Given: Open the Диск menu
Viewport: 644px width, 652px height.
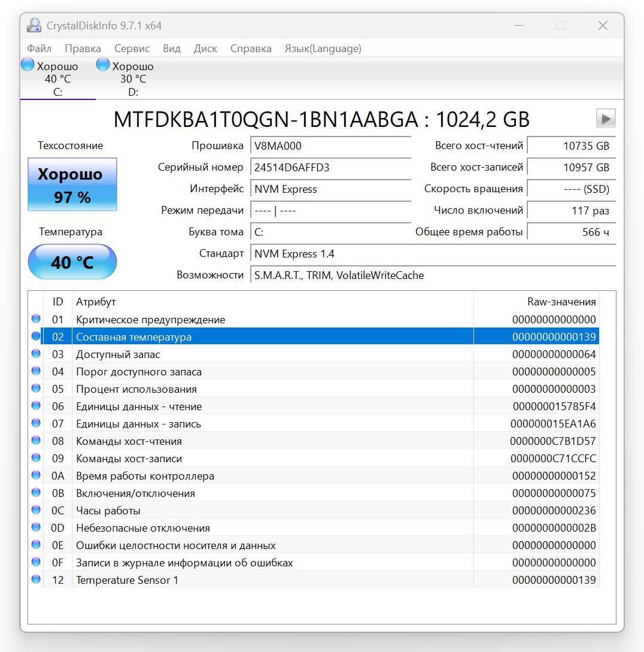Looking at the screenshot, I should (205, 48).
